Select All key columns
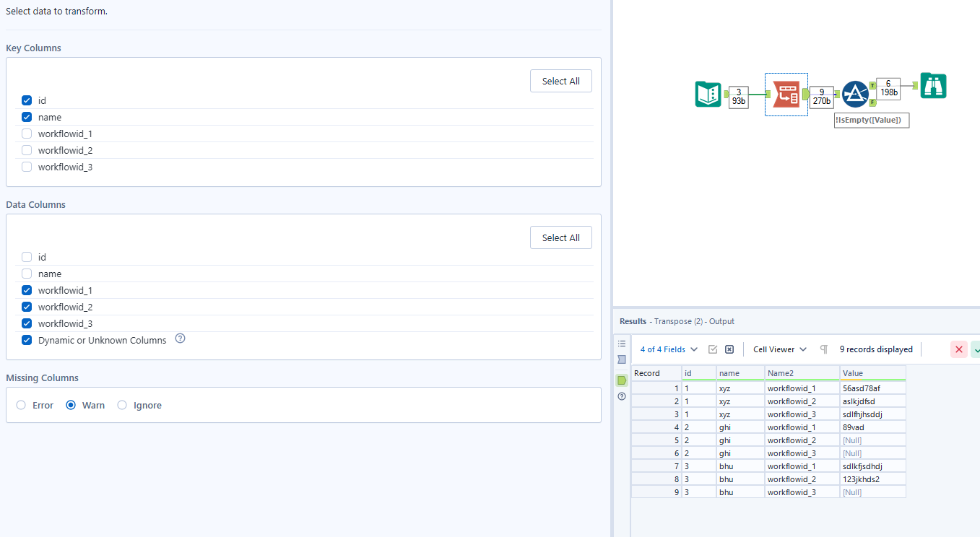The width and height of the screenshot is (980, 537). (560, 81)
